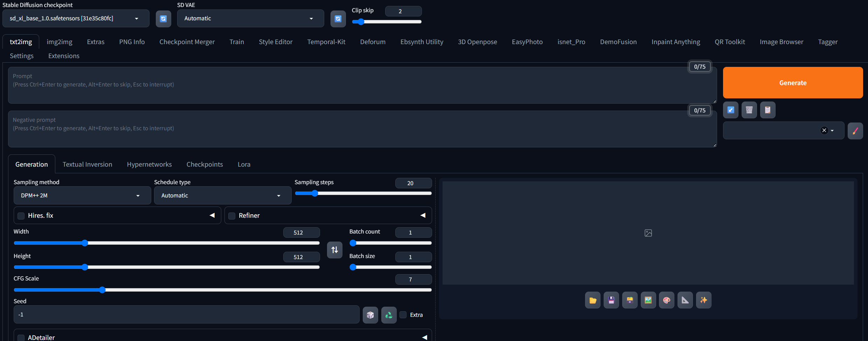The image size is (868, 341).
Task: Apply selected styles with clipboard icon
Action: pos(768,110)
